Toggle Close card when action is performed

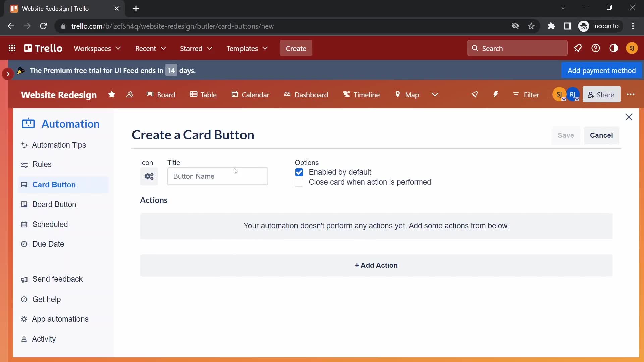pyautogui.click(x=299, y=182)
